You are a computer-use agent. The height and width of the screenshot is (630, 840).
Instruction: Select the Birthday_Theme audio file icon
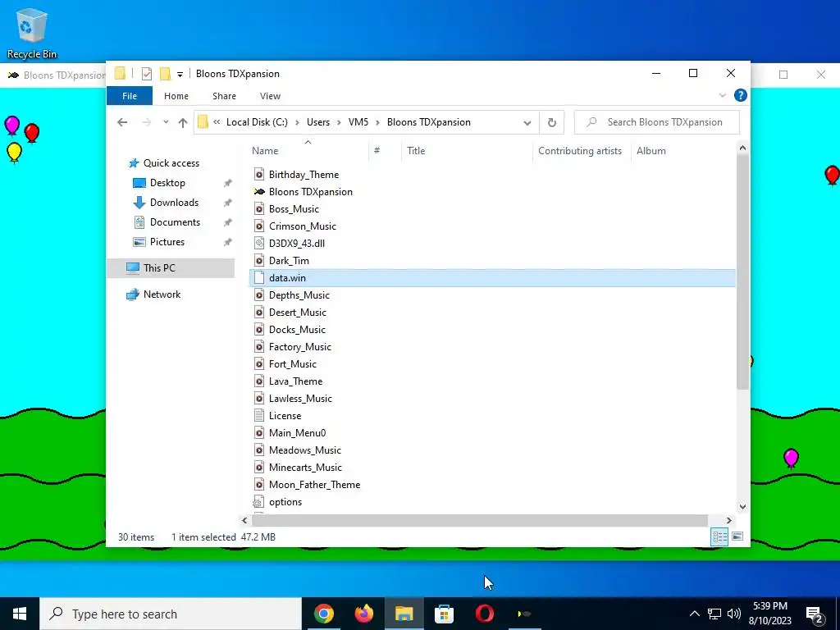pos(259,174)
